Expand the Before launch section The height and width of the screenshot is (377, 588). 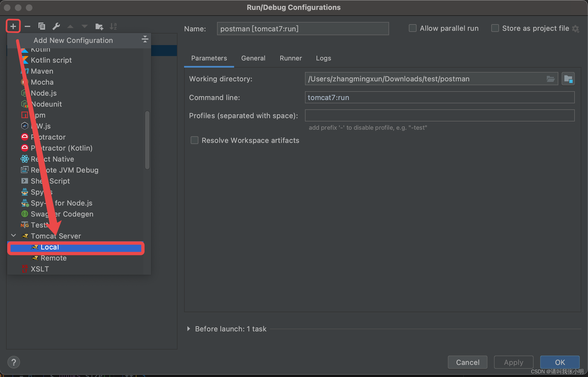[x=188, y=329]
